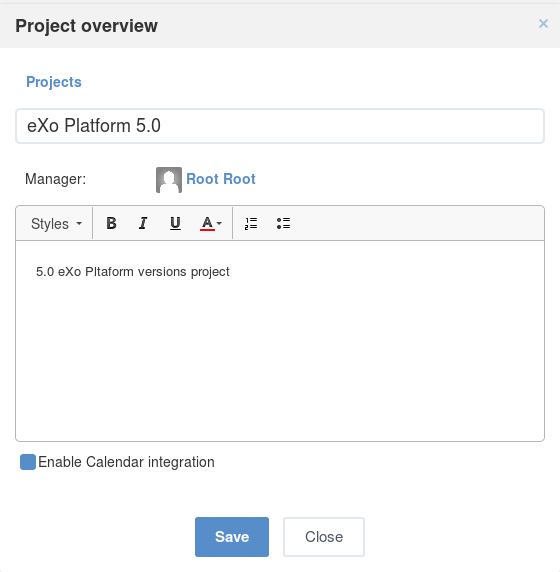
Task: Insert a numbered list
Action: (251, 223)
